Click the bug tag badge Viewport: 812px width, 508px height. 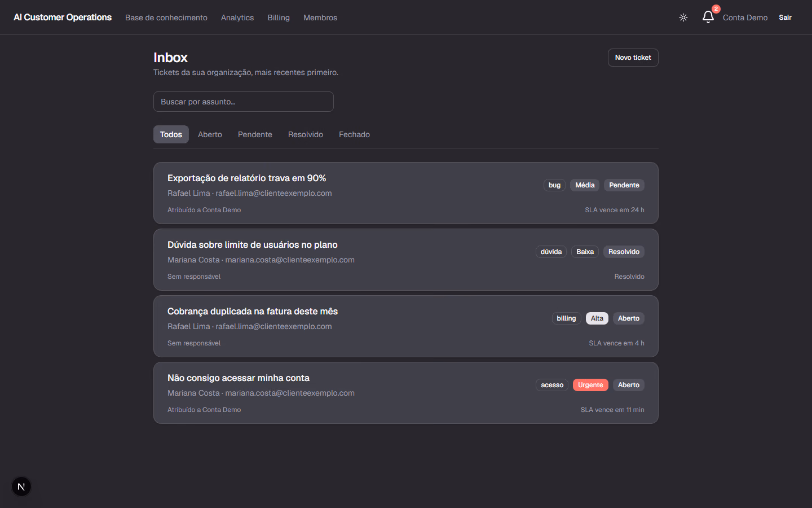coord(554,185)
